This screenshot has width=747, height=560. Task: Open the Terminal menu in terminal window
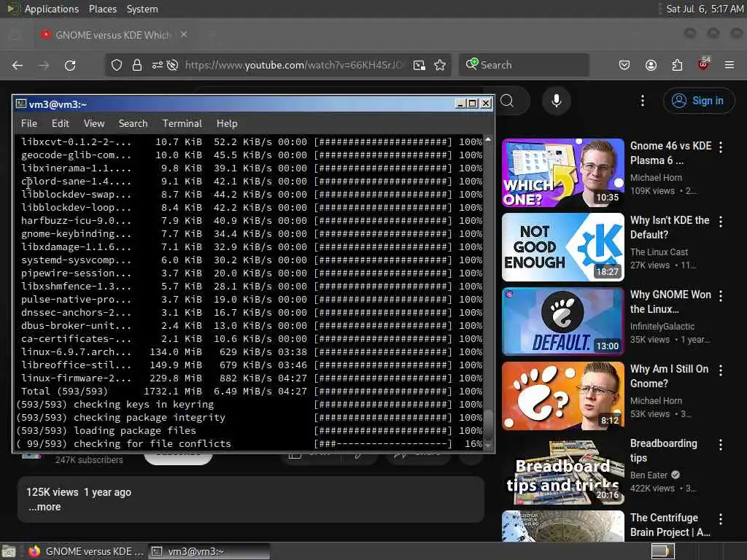coord(182,124)
